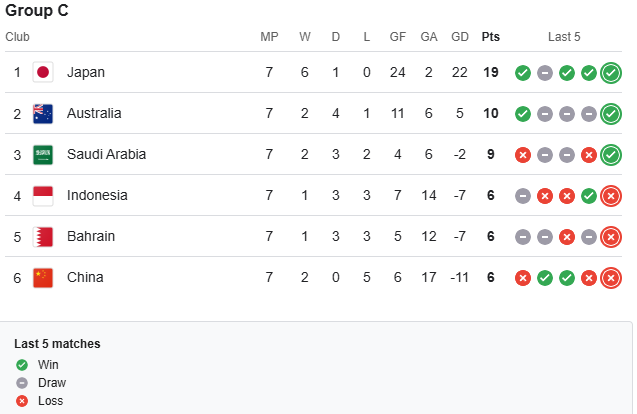Click Bahrain's circled latest loss icon
The image size is (637, 414).
611,236
